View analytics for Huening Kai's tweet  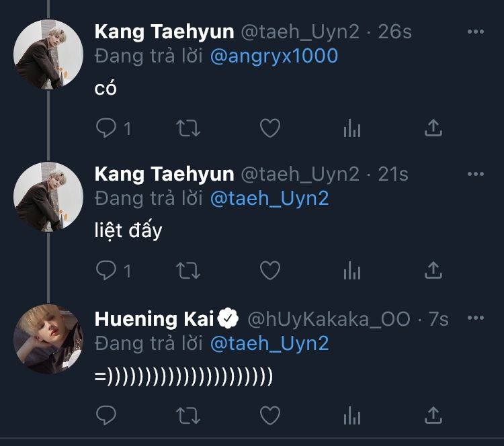click(x=352, y=414)
